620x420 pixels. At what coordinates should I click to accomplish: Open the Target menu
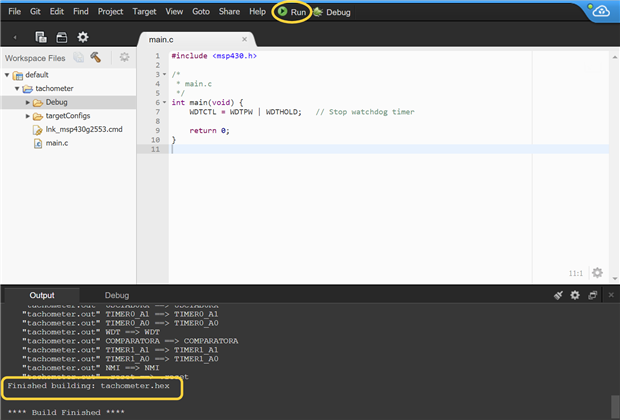click(144, 11)
